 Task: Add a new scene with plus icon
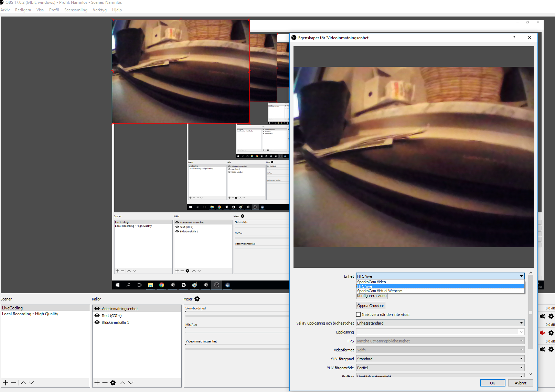6,383
